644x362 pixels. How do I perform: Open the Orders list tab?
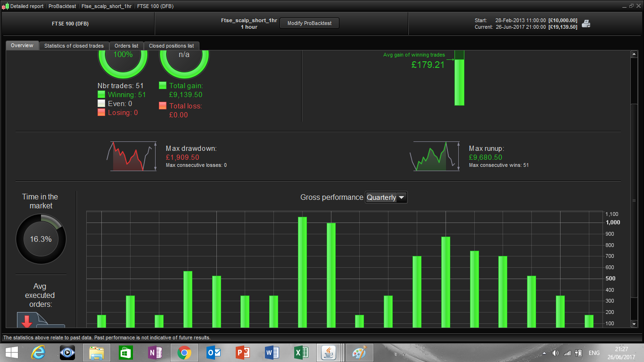[x=126, y=46]
